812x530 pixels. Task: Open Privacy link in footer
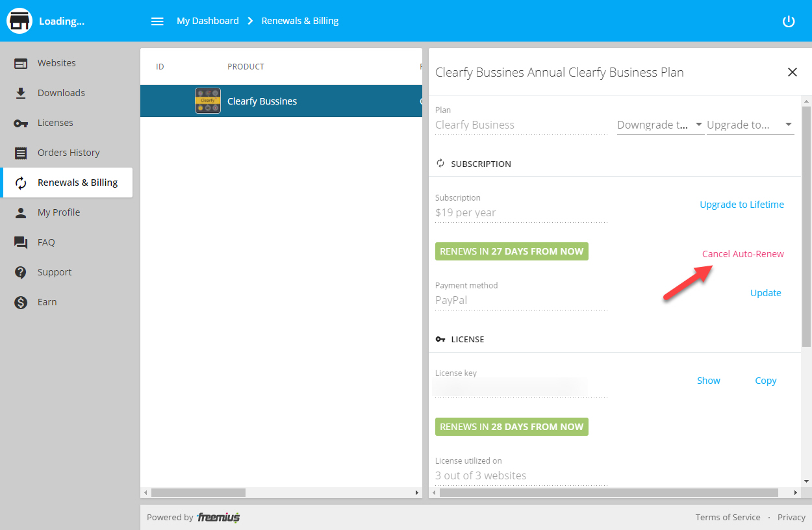click(791, 518)
